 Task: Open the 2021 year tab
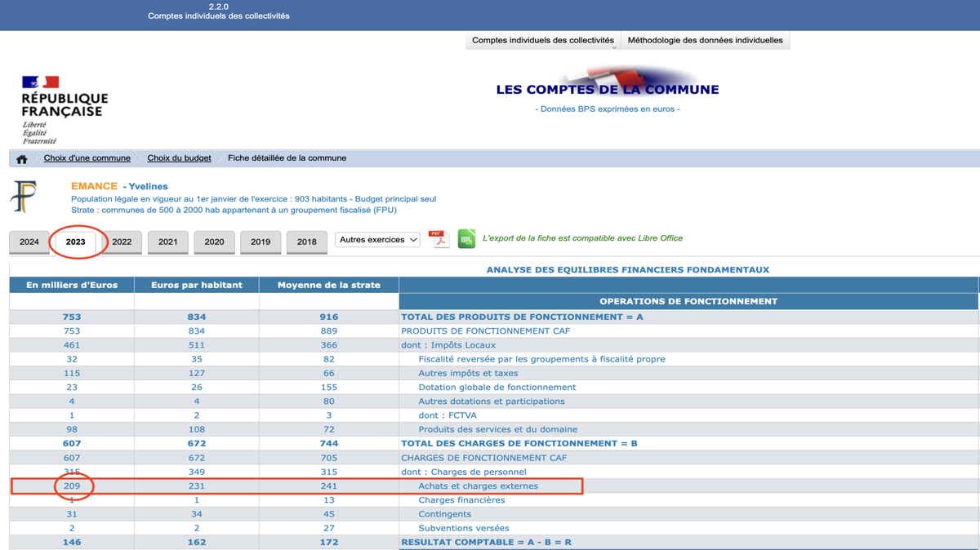(168, 242)
